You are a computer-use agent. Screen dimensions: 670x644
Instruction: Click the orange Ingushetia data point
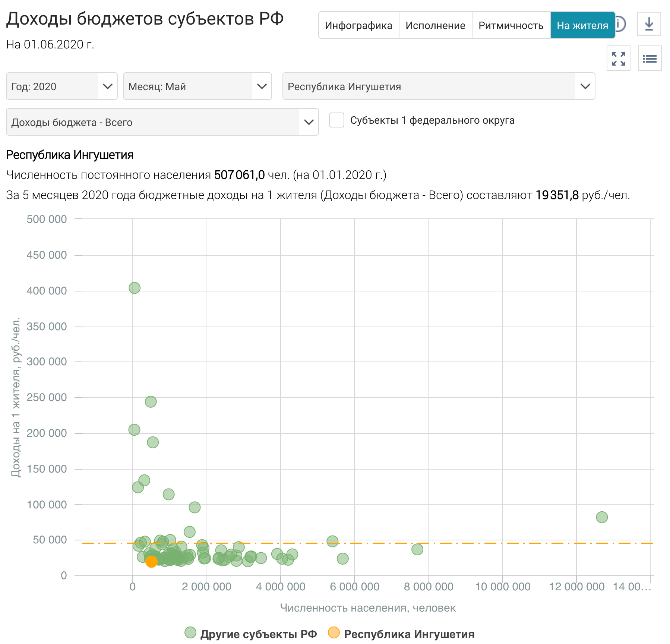151,561
